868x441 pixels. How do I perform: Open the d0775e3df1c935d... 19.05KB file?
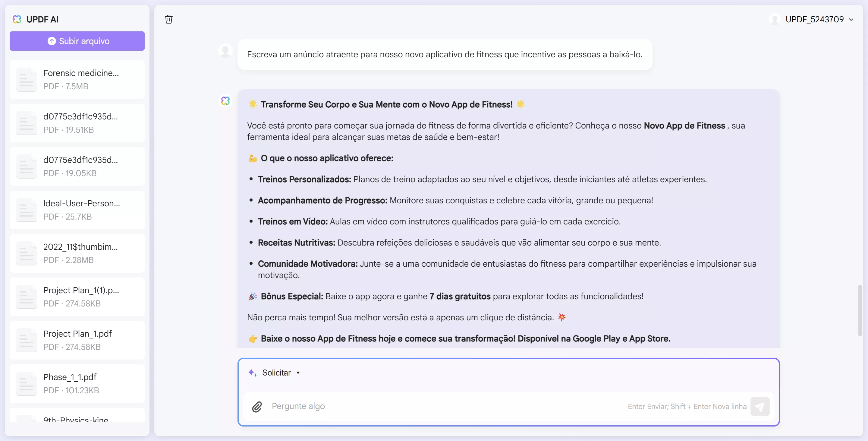pyautogui.click(x=77, y=167)
